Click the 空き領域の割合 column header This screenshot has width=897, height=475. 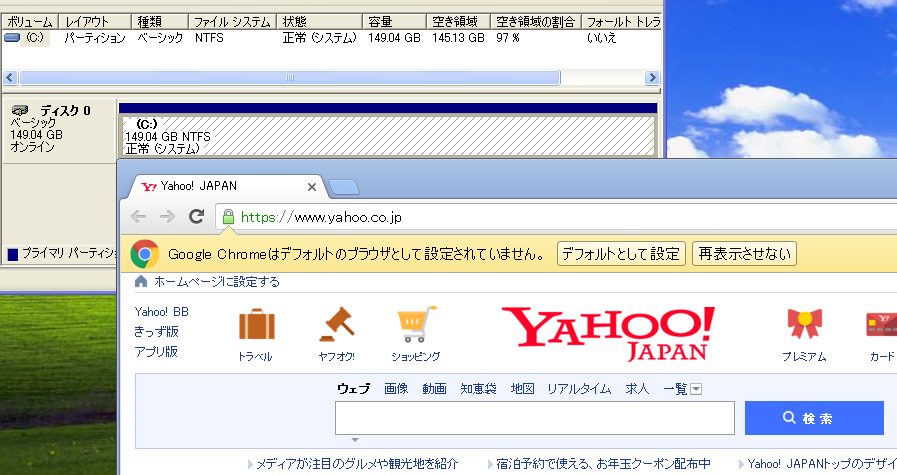tap(535, 22)
